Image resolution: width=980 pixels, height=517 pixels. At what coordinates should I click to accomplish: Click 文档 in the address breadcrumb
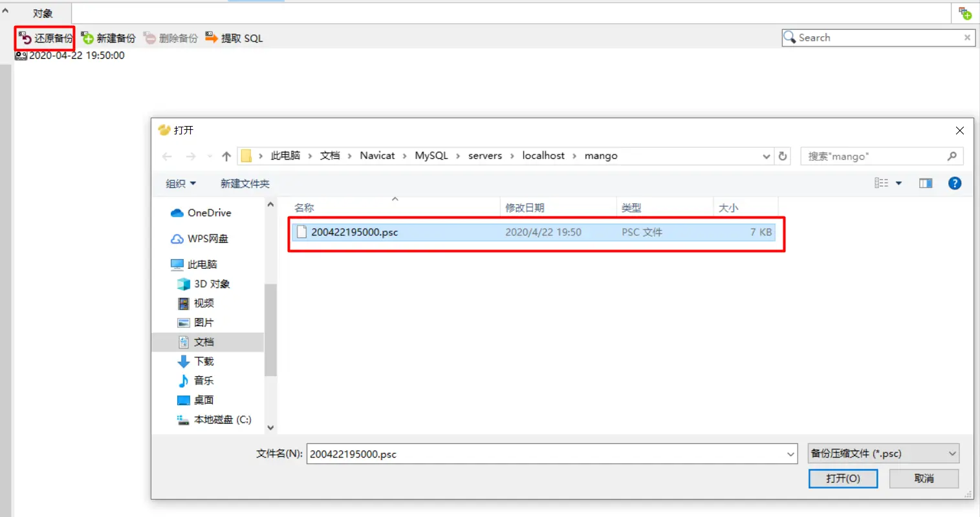tap(330, 156)
